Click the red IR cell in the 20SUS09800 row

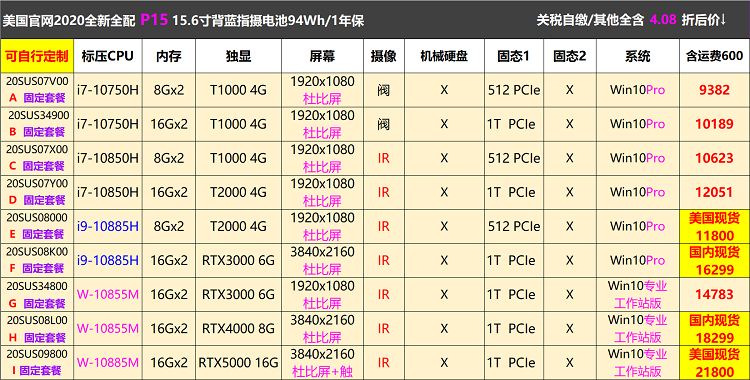pyautogui.click(x=384, y=362)
